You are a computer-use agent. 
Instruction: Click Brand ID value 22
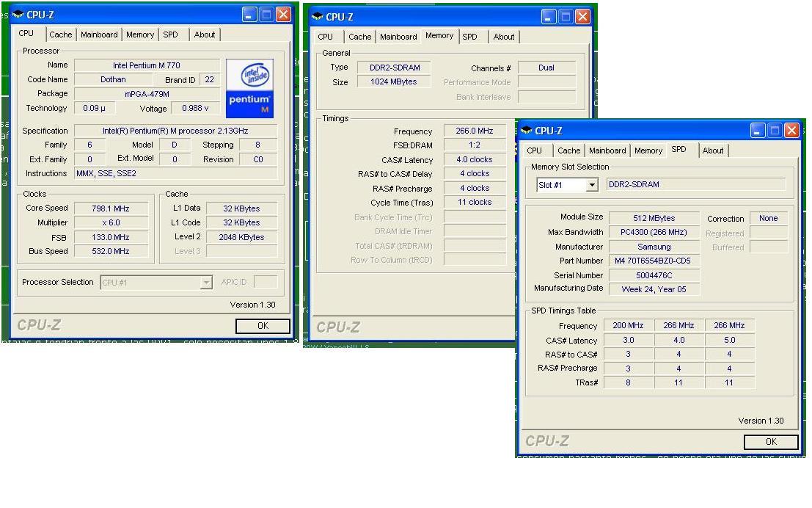click(209, 79)
